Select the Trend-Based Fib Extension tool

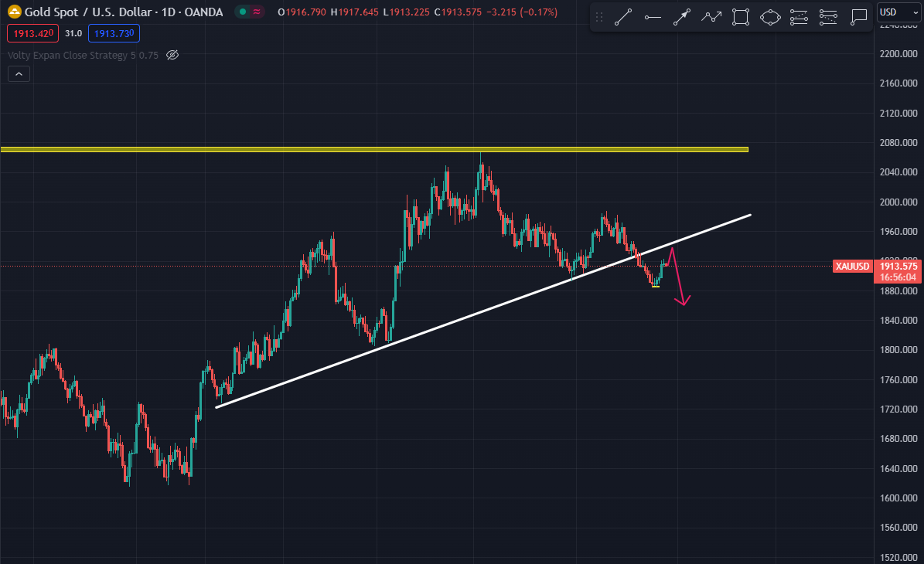coord(828,17)
